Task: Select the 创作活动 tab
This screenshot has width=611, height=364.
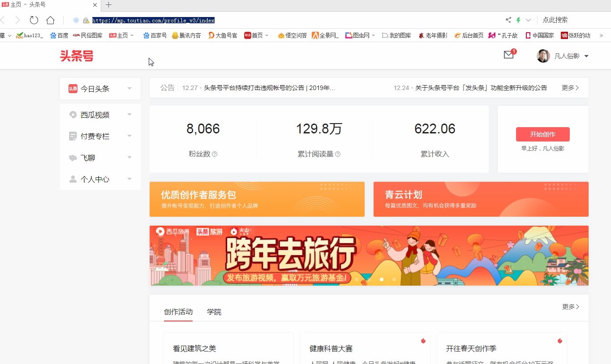Action: [178, 312]
